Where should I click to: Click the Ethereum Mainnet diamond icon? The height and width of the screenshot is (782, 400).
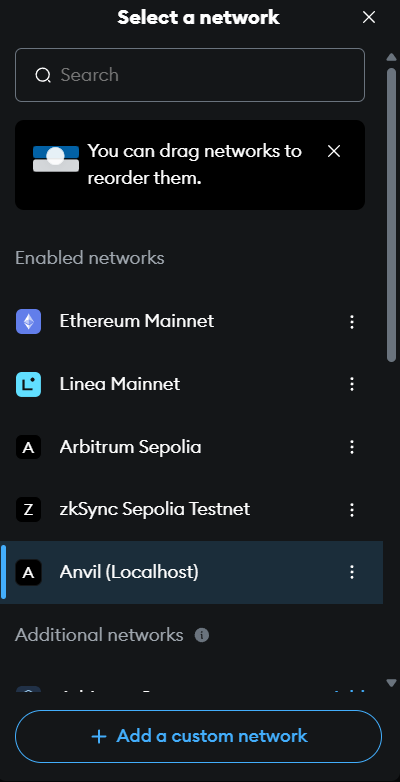28,322
